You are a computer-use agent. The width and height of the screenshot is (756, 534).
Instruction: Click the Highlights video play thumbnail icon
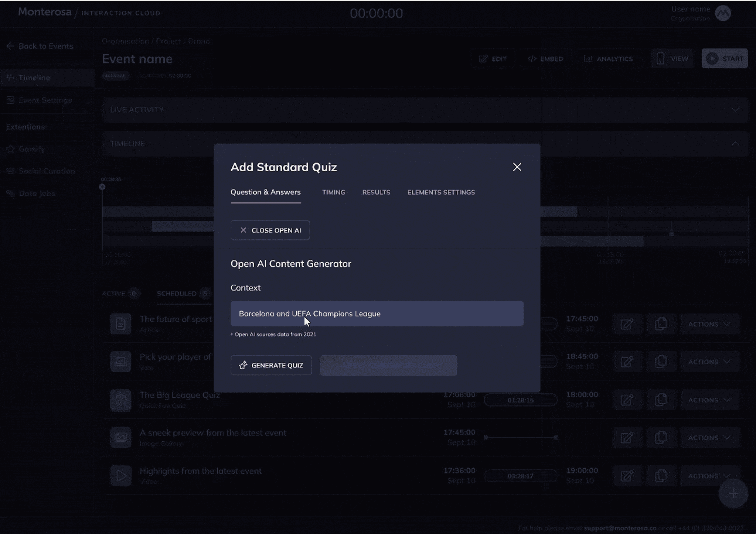121,476
